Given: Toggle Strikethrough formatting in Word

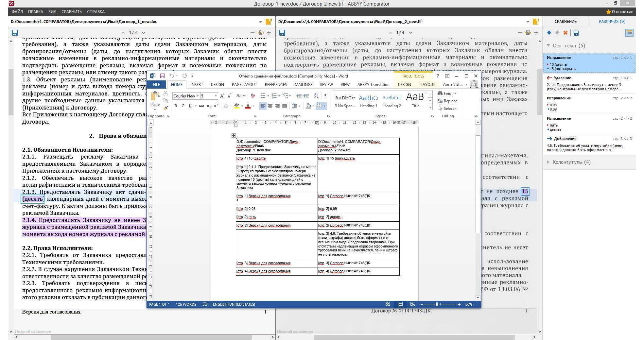Looking at the screenshot, I should [201, 106].
